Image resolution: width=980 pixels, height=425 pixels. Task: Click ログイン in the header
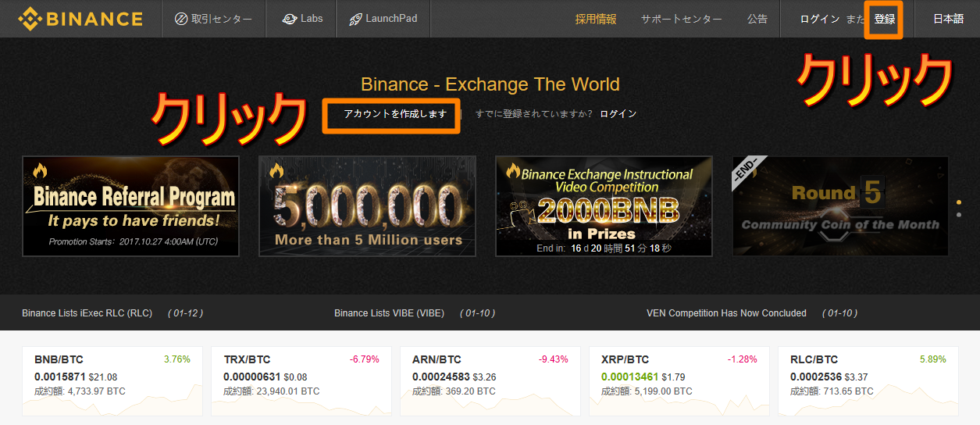click(820, 19)
